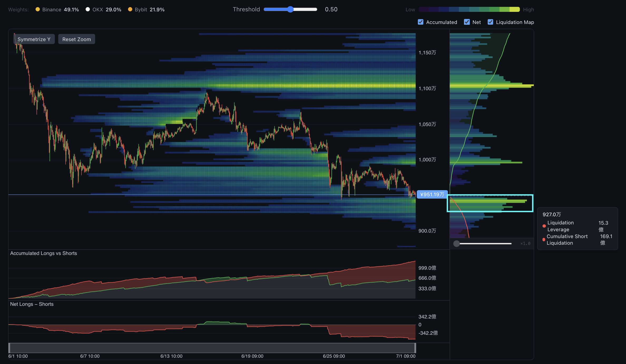Click the -342.2億 net axis label
This screenshot has height=364, width=626.
tap(428, 333)
